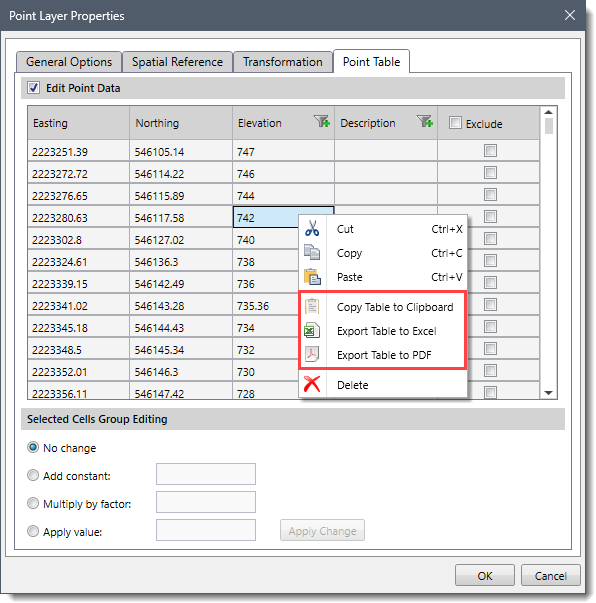The width and height of the screenshot is (596, 603).
Task: Click the Elevation column filter icon
Action: pos(322,122)
